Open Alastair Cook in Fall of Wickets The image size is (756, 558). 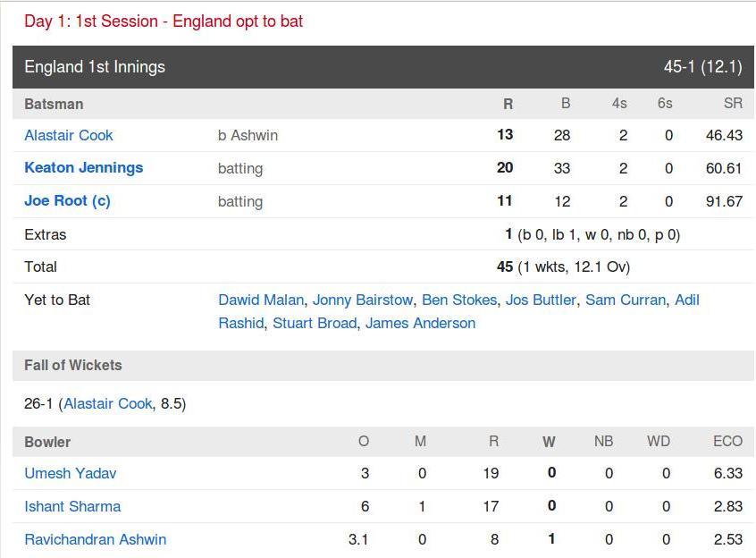[x=108, y=403]
